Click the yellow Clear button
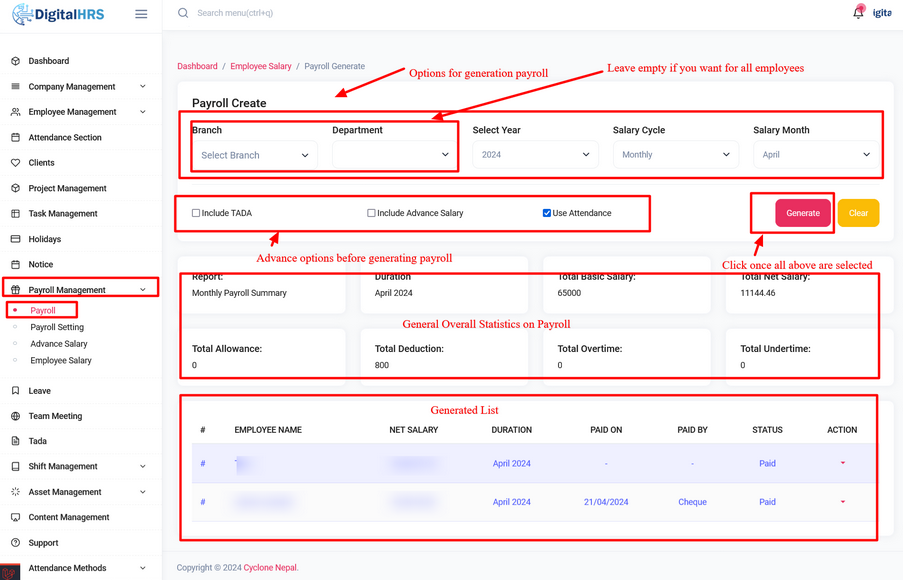This screenshot has height=580, width=903. click(x=858, y=213)
